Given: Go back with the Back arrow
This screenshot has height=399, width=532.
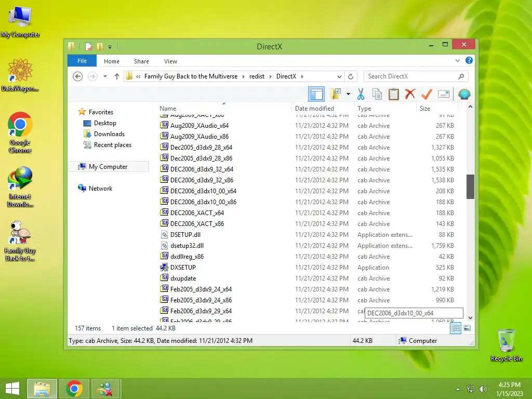Looking at the screenshot, I should (x=78, y=76).
